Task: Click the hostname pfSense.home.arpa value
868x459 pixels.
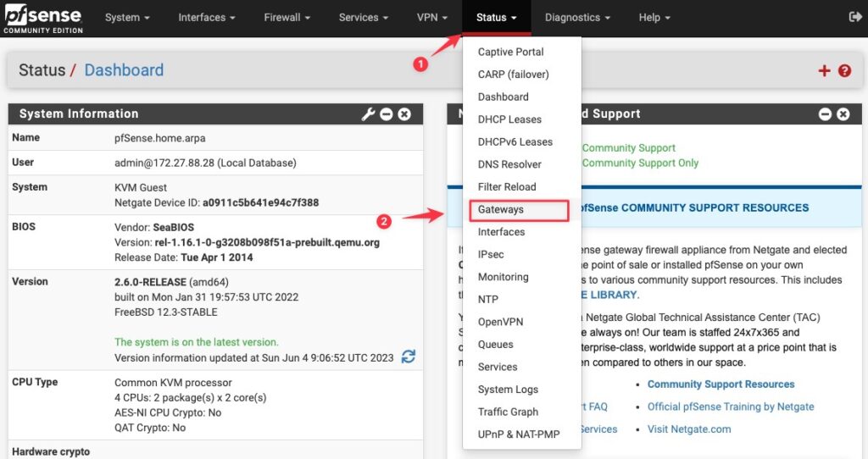Action: pyautogui.click(x=160, y=138)
